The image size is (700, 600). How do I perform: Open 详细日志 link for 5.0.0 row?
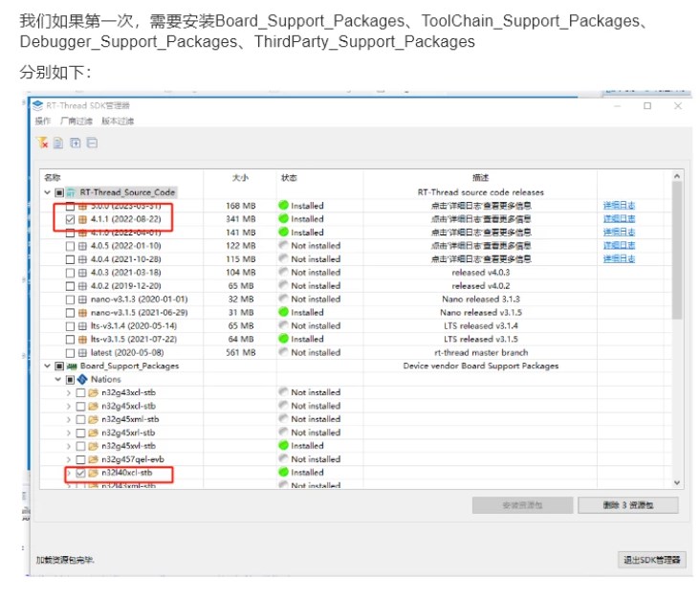(619, 206)
